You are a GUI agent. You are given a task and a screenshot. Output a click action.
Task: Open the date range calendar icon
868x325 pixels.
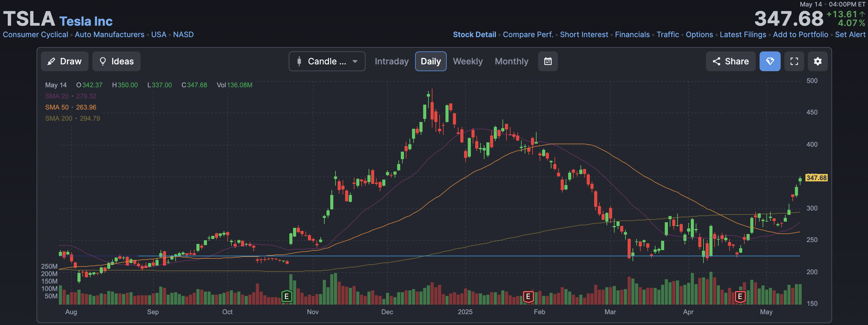(548, 61)
